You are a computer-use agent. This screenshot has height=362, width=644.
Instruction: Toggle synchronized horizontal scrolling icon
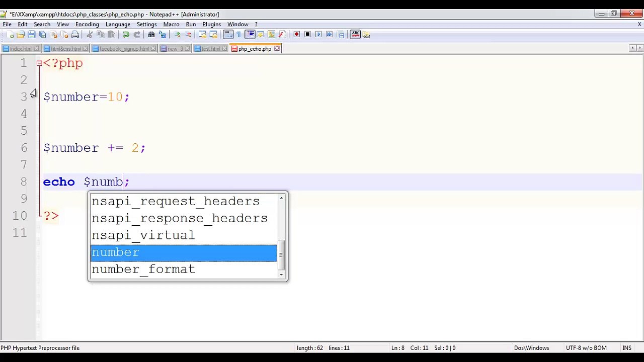(213, 35)
